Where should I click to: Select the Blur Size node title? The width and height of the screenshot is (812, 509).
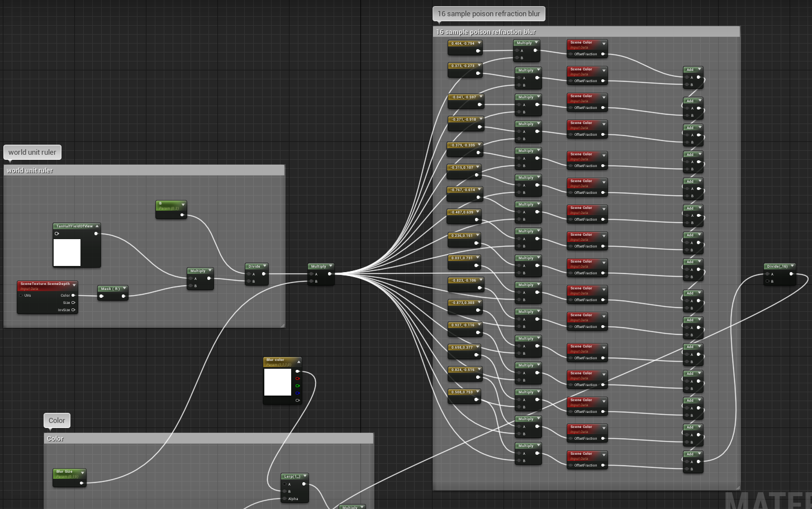[x=64, y=472]
